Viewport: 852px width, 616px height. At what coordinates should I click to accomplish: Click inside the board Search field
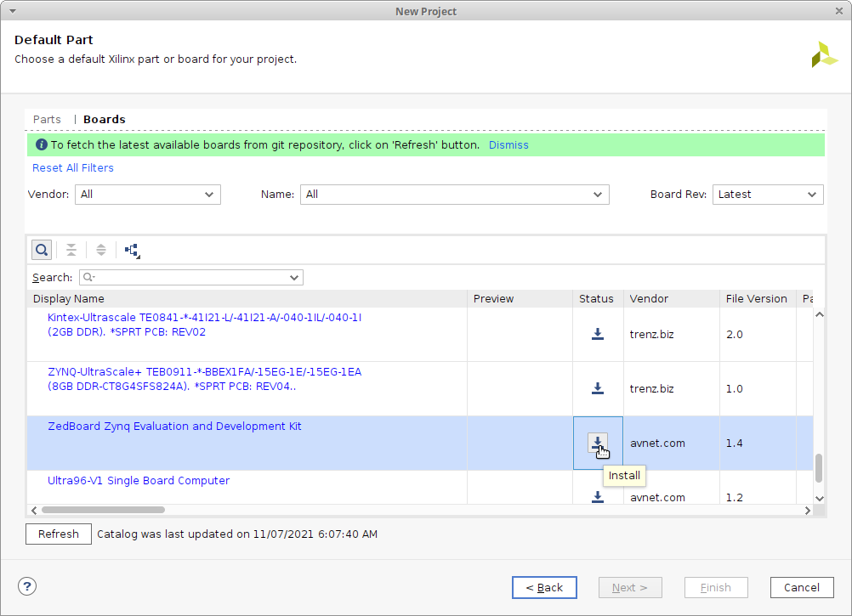pos(191,278)
